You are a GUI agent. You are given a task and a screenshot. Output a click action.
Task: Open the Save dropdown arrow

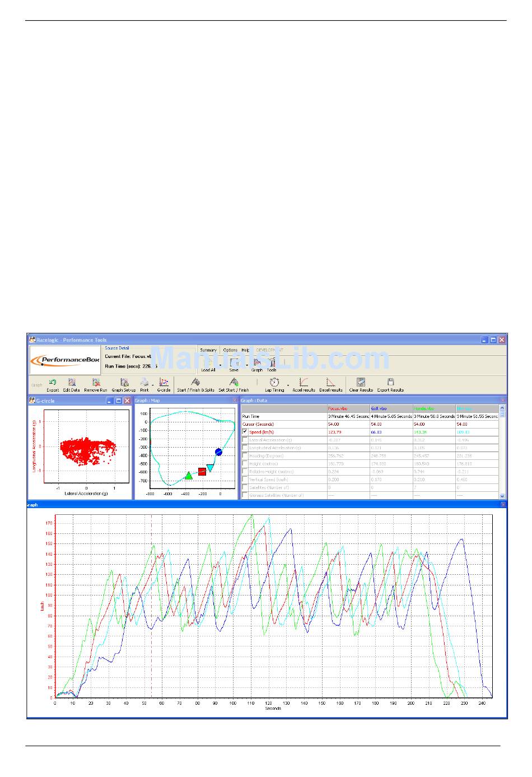(x=247, y=365)
